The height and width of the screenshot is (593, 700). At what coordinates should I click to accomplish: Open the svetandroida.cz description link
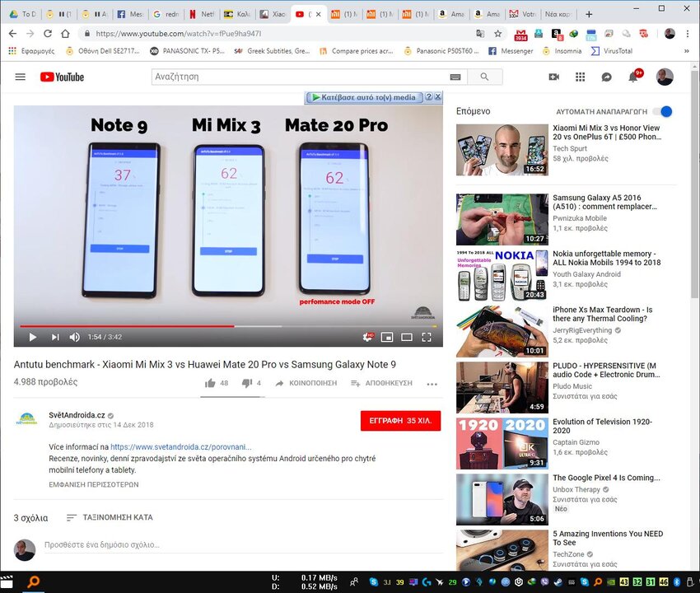tap(181, 447)
